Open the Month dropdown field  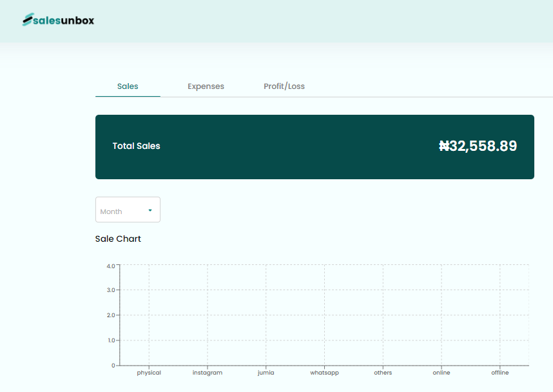[x=122, y=211]
